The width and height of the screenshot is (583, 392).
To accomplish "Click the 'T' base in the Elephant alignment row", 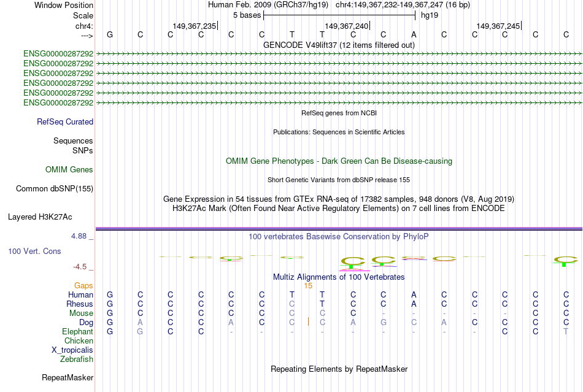I will 566,331.
